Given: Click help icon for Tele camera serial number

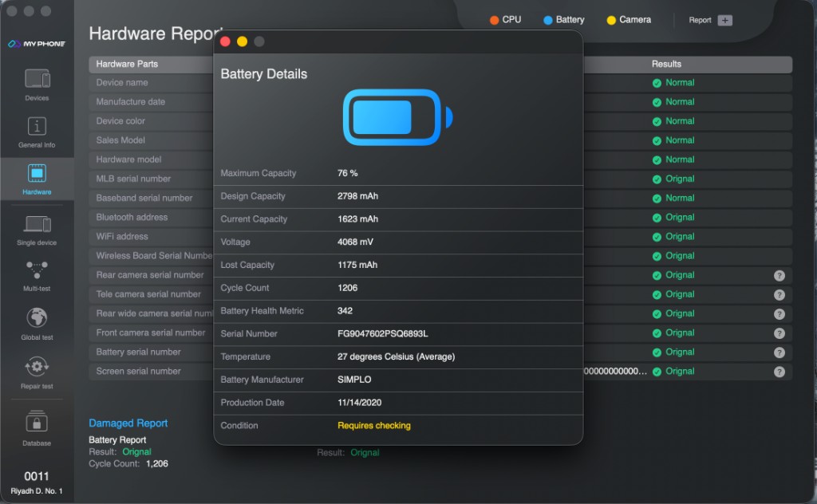Looking at the screenshot, I should (779, 295).
